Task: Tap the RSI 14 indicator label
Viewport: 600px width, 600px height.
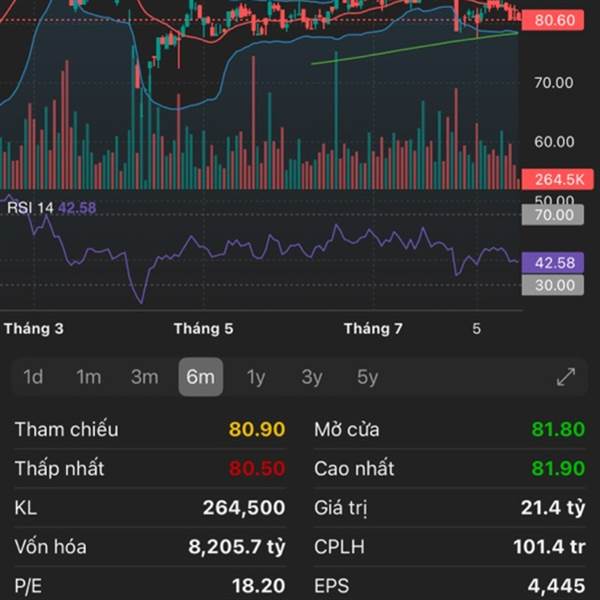Action: (30, 208)
